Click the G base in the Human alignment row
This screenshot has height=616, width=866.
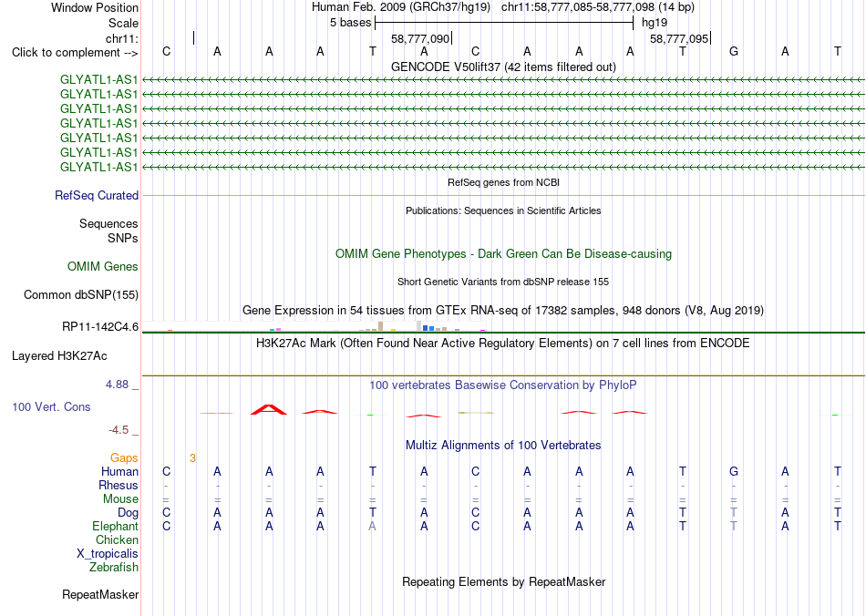tap(734, 471)
